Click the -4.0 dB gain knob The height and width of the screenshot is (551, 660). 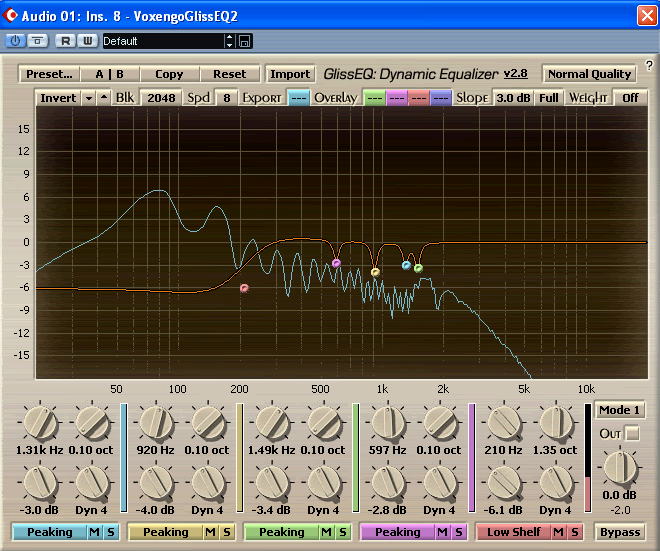pos(156,483)
